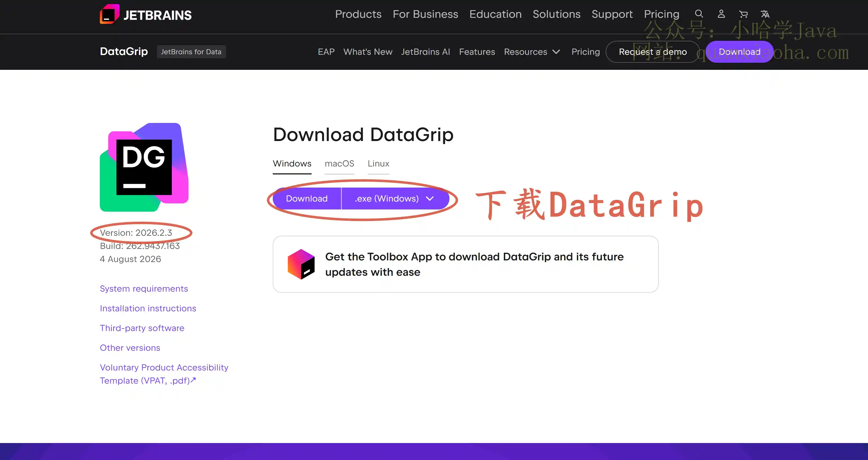
Task: Open the Third-party software link
Action: (x=142, y=328)
